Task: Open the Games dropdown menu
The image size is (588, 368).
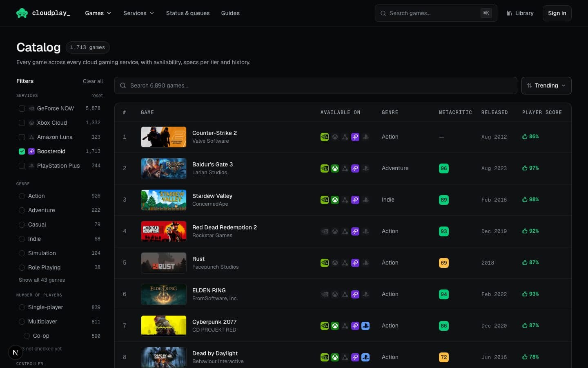Action: coord(98,13)
